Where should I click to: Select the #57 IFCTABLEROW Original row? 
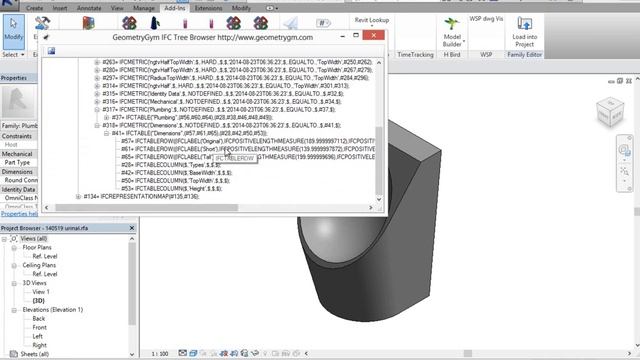(x=248, y=141)
